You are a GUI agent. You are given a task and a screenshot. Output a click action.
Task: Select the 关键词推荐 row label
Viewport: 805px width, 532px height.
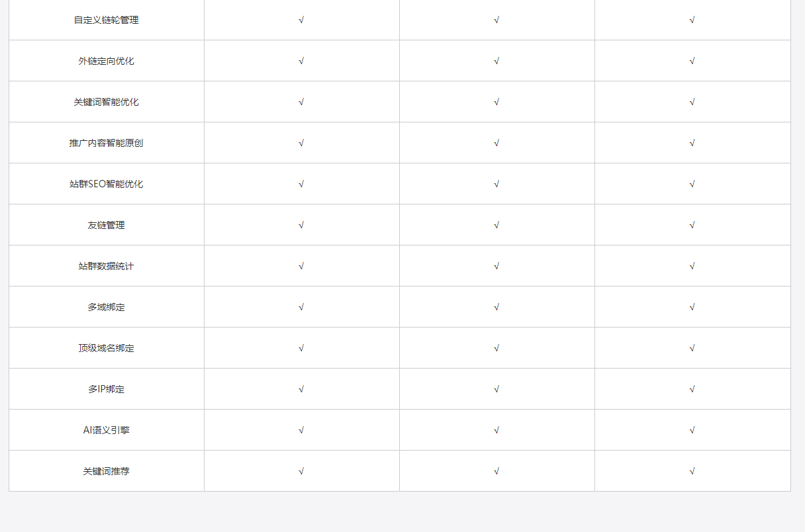pos(106,471)
